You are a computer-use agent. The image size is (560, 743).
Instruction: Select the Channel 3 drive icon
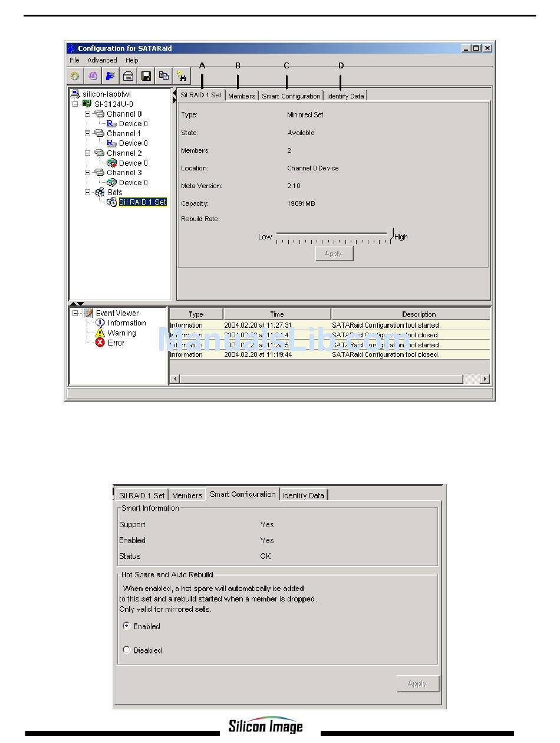click(100, 173)
